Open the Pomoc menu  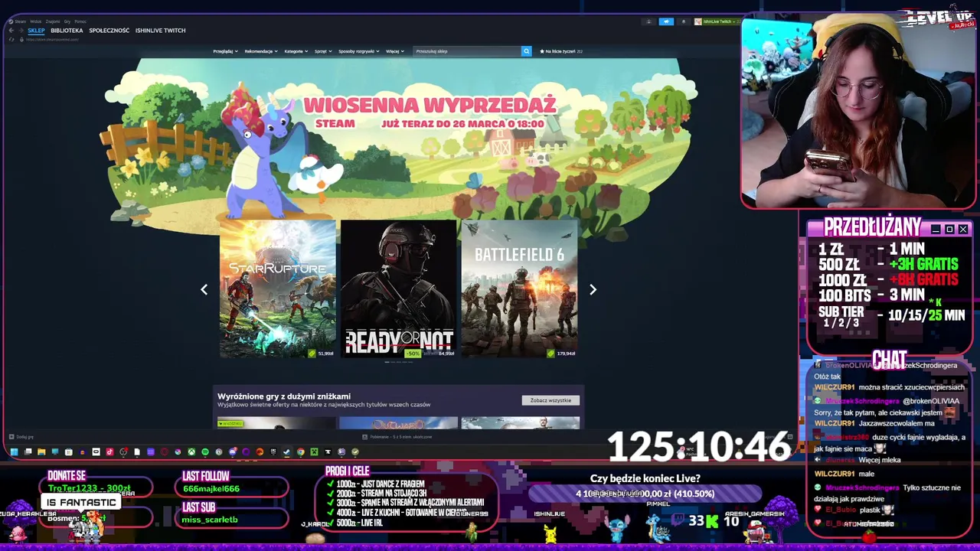coord(80,21)
